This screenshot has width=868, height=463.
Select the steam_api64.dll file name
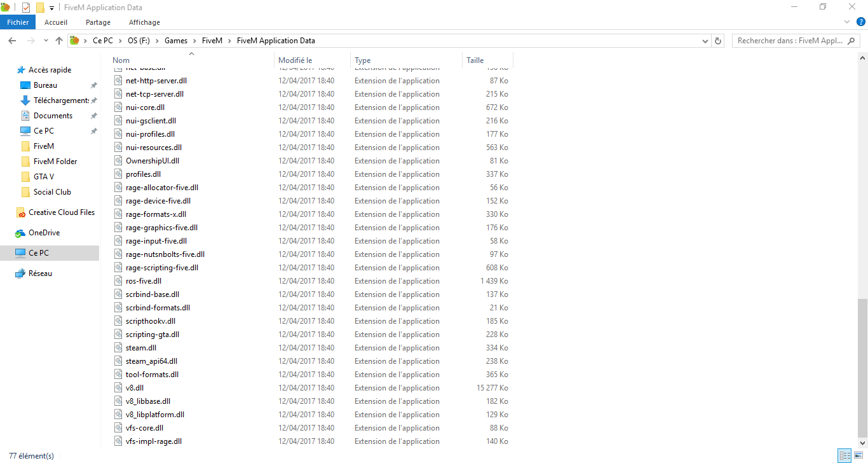[151, 361]
